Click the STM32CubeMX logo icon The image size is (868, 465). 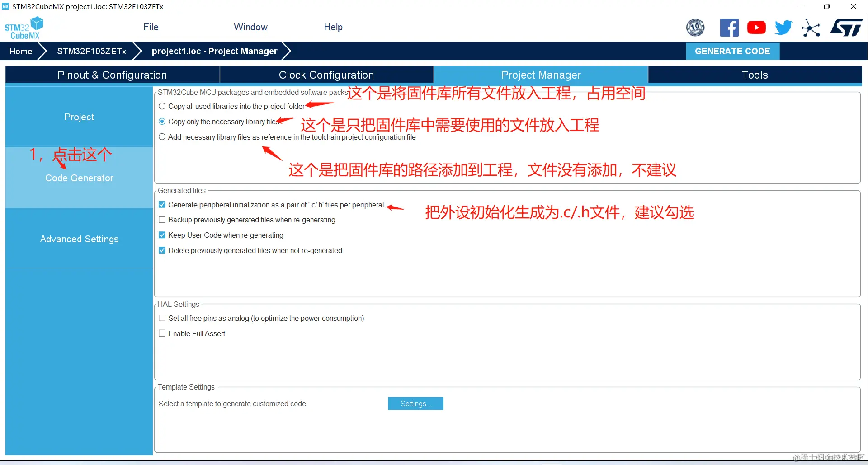pyautogui.click(x=24, y=28)
